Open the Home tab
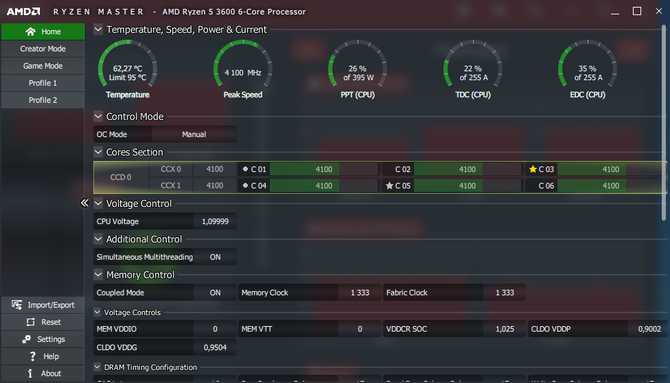The image size is (670, 383). click(x=43, y=32)
